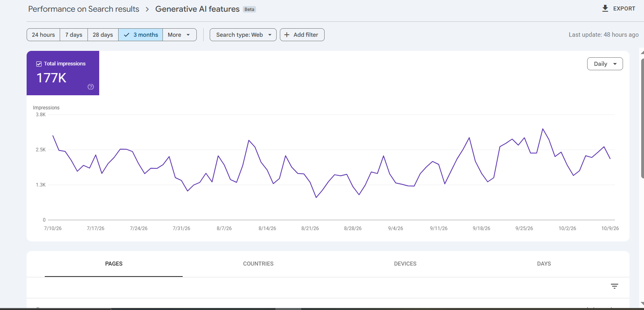Select the 28 days date range
The image size is (644, 310).
click(103, 35)
